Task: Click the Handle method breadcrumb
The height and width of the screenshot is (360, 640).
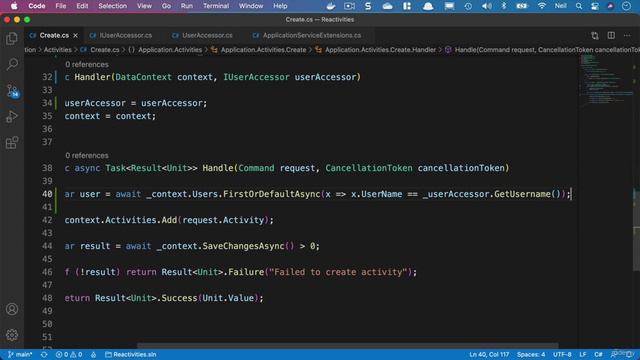Action: (x=542, y=50)
